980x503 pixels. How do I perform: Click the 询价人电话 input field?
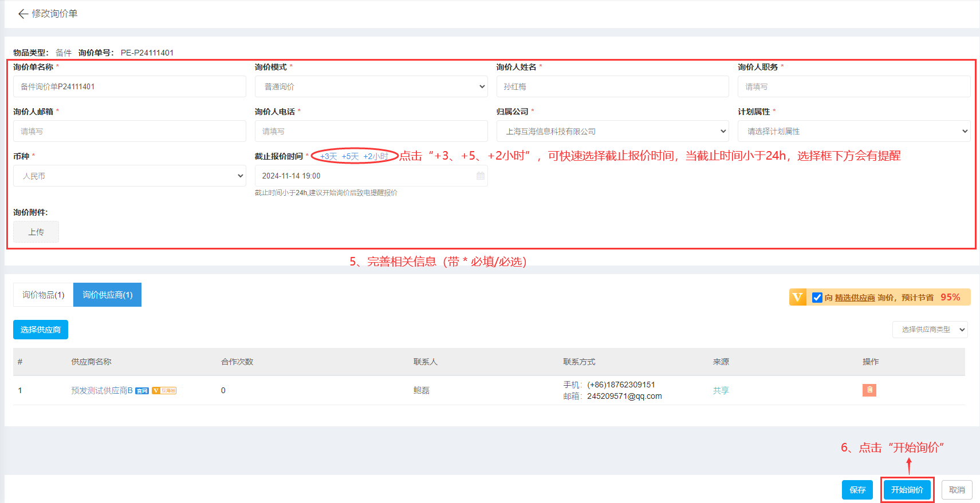(371, 131)
